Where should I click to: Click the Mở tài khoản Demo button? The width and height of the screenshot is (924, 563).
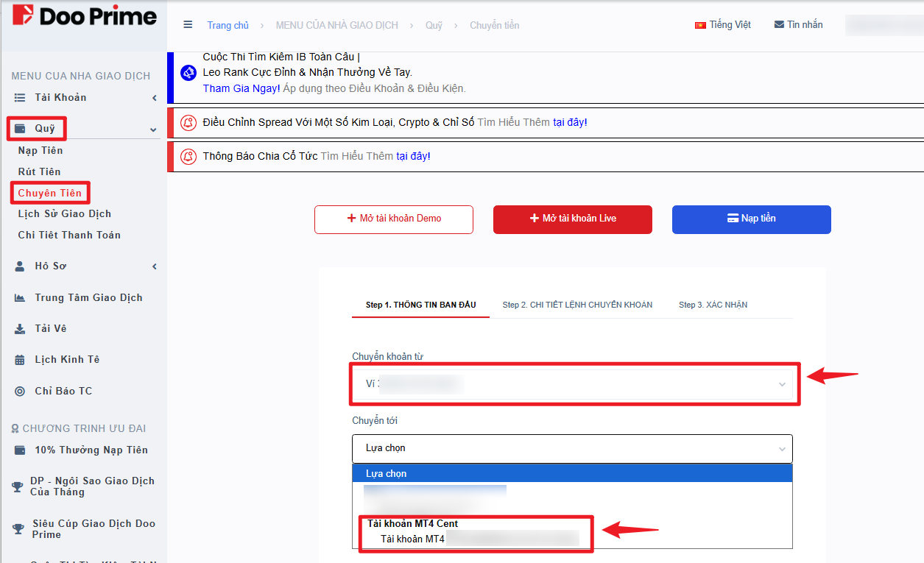click(394, 219)
